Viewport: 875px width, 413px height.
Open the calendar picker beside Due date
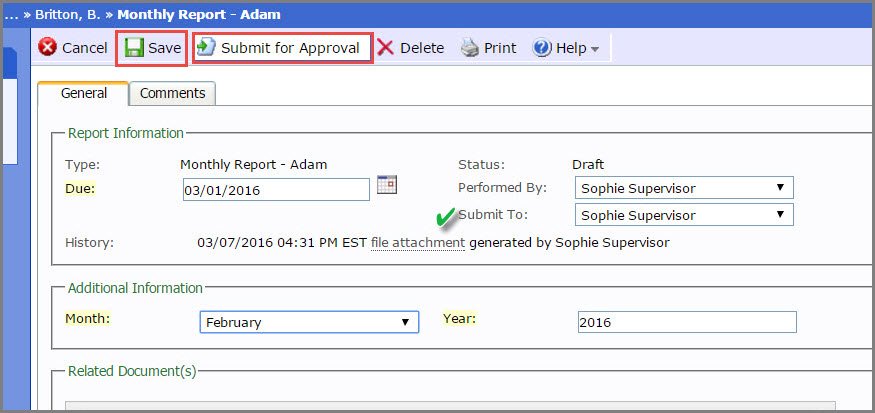coord(387,184)
